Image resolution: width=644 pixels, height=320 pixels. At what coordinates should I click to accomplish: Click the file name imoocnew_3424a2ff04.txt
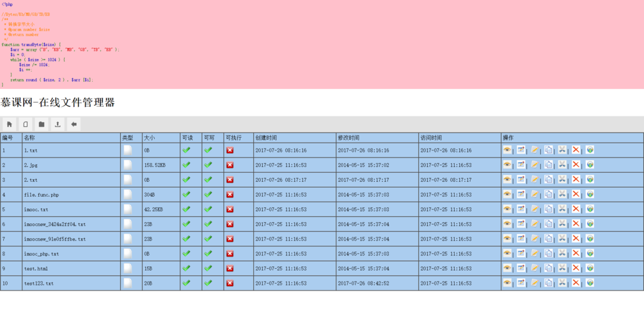(x=55, y=224)
